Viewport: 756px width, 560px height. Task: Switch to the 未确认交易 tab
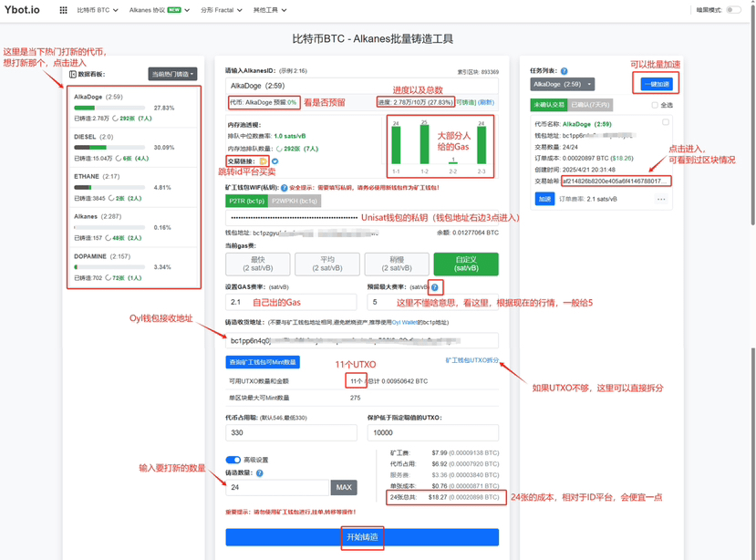[x=549, y=105]
